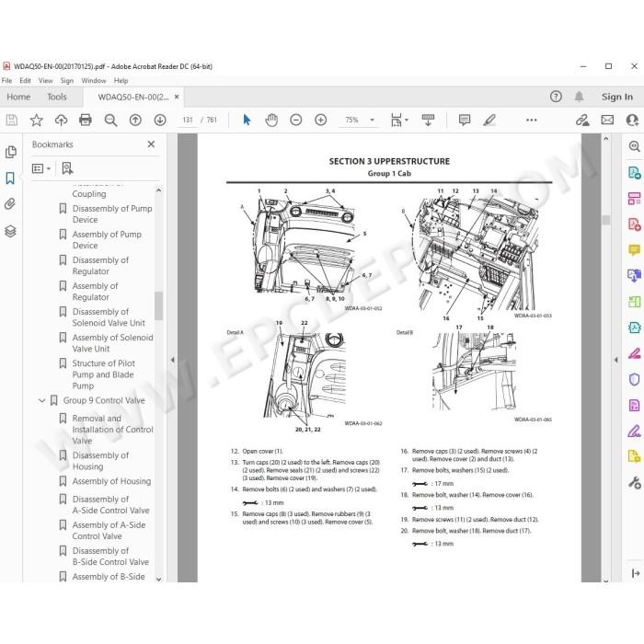Go to the next page

[160, 120]
